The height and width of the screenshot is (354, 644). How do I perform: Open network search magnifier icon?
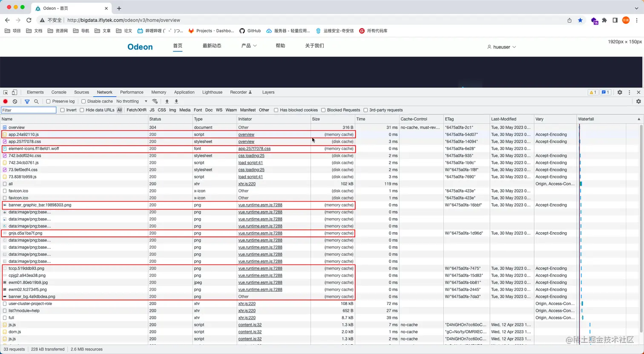tap(36, 101)
